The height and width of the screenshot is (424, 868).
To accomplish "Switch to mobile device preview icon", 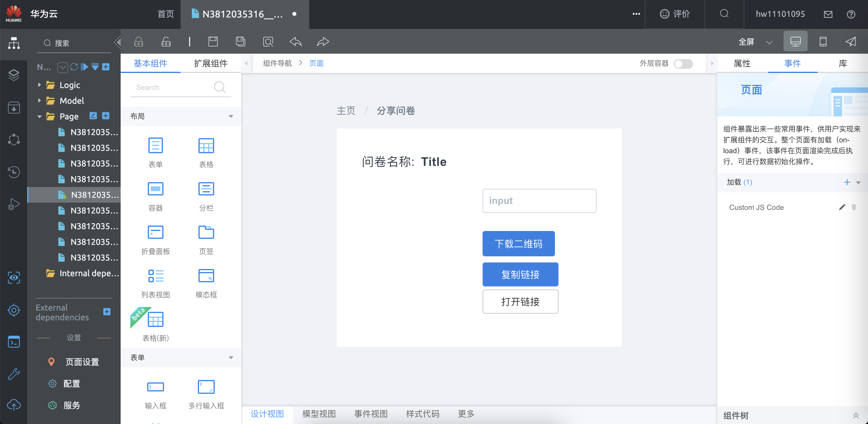I will pos(823,42).
